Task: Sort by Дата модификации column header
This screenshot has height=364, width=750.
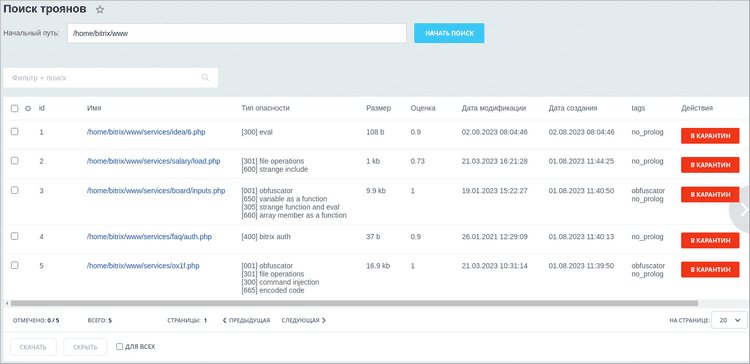Action: (x=494, y=108)
